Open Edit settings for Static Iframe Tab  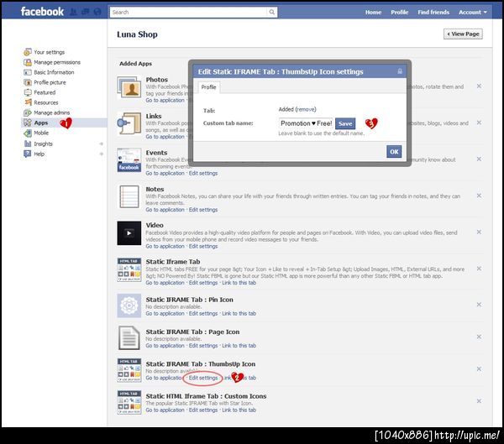click(203, 283)
